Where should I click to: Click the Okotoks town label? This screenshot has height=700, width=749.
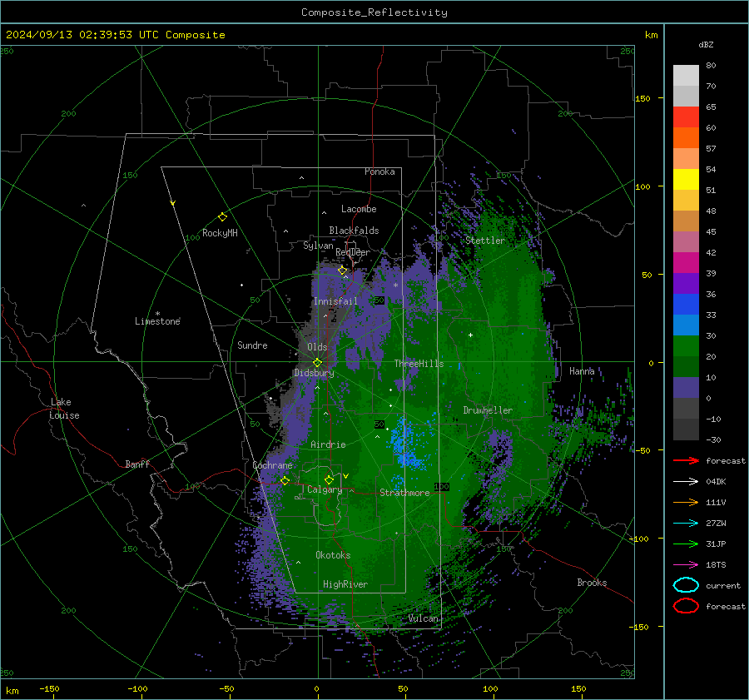333,555
